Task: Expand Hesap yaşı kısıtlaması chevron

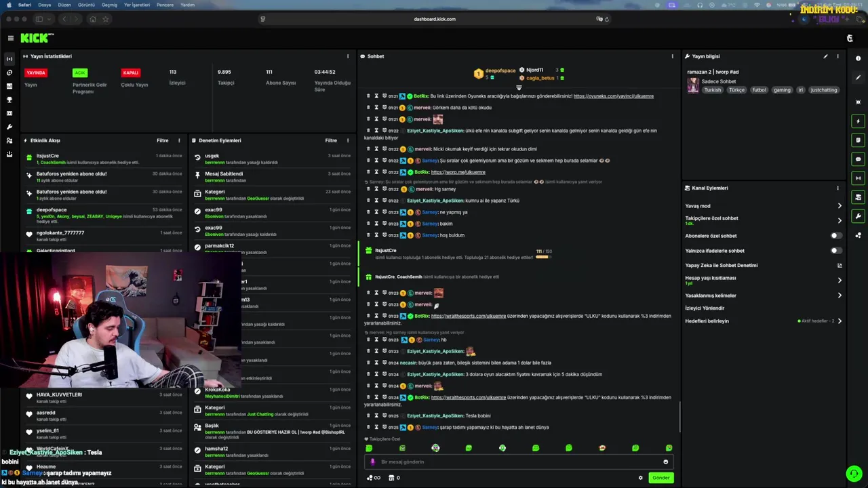Action: coord(840,280)
